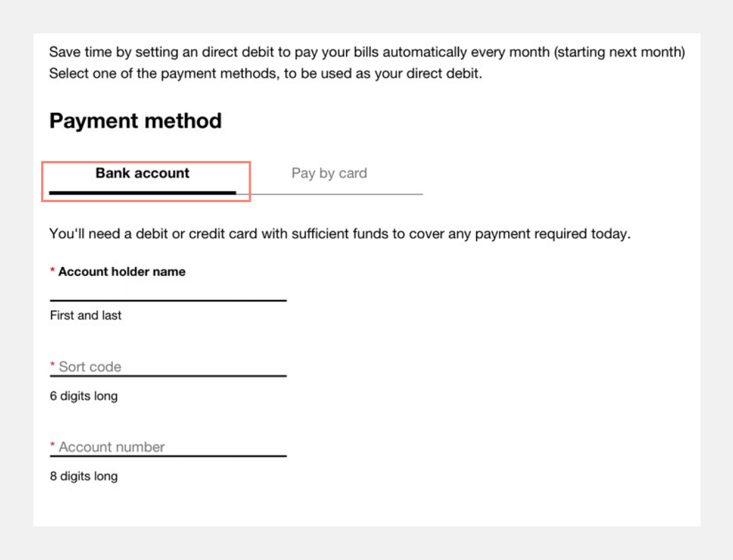This screenshot has height=560, width=733.
Task: Click the 'Save time by setting' intro sentence
Action: pos(366,52)
